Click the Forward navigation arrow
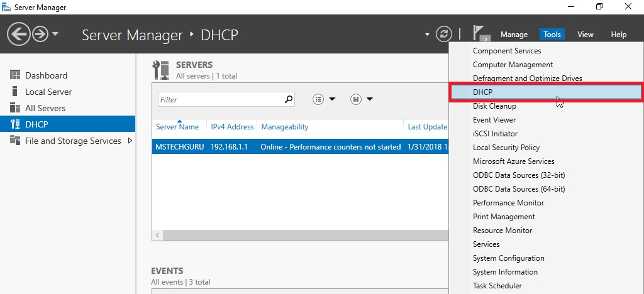 [x=40, y=34]
